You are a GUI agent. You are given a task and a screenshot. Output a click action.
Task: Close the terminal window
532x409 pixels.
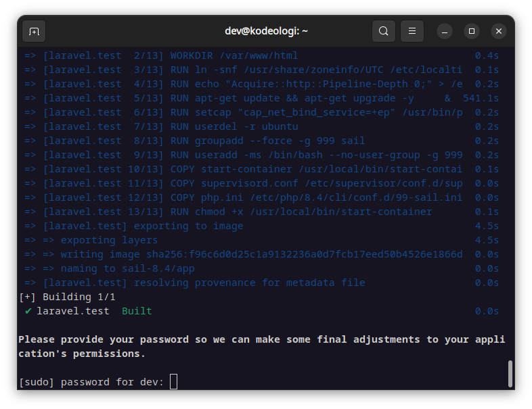pyautogui.click(x=499, y=32)
